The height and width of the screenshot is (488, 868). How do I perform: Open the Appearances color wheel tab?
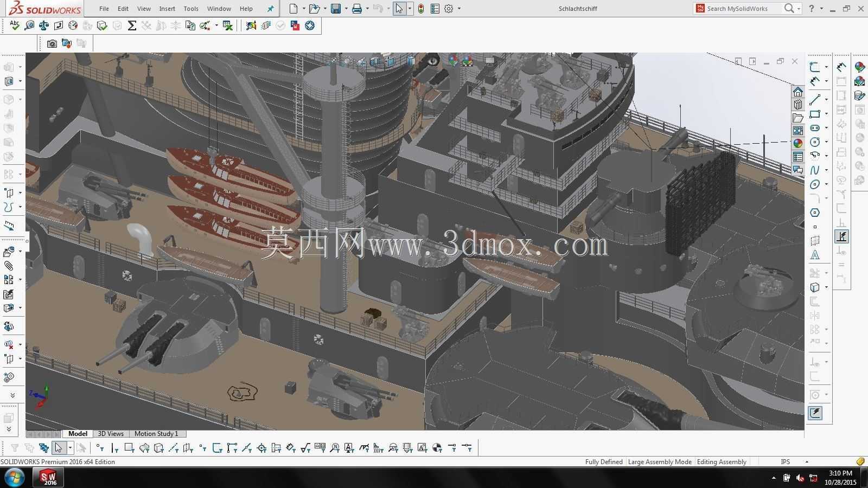(798, 144)
